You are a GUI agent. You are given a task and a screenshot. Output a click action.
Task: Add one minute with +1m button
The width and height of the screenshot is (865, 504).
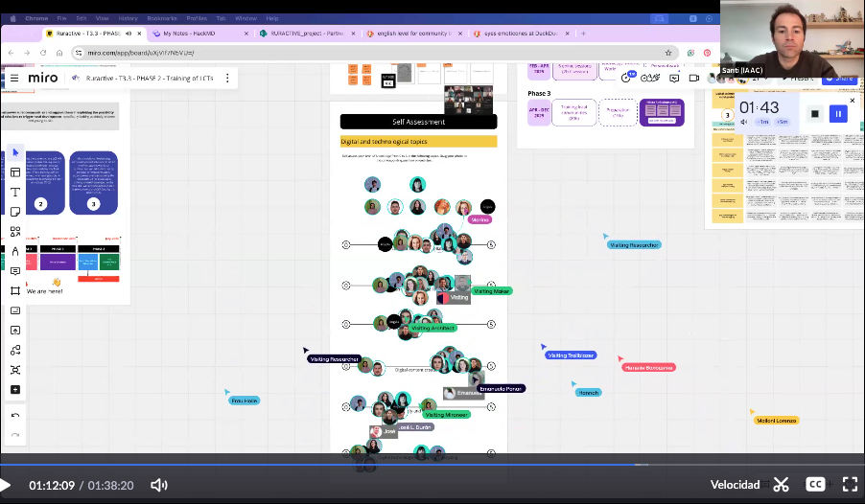click(x=763, y=122)
